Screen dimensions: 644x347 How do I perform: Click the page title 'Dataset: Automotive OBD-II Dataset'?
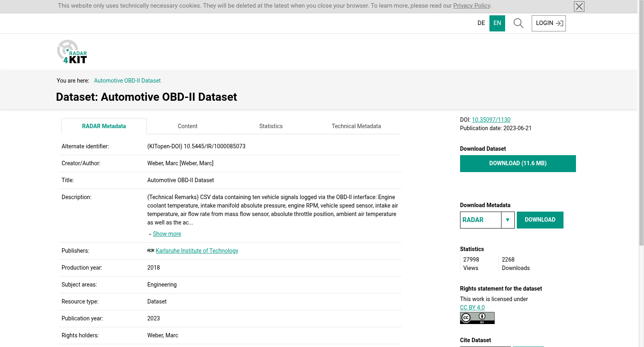tap(147, 97)
